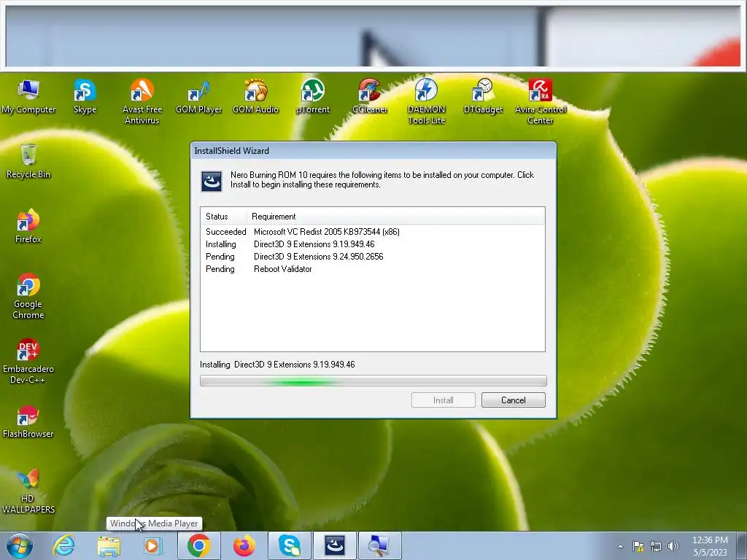Cancel the Nero requirements installation
Image resolution: width=747 pixels, height=560 pixels.
click(513, 400)
